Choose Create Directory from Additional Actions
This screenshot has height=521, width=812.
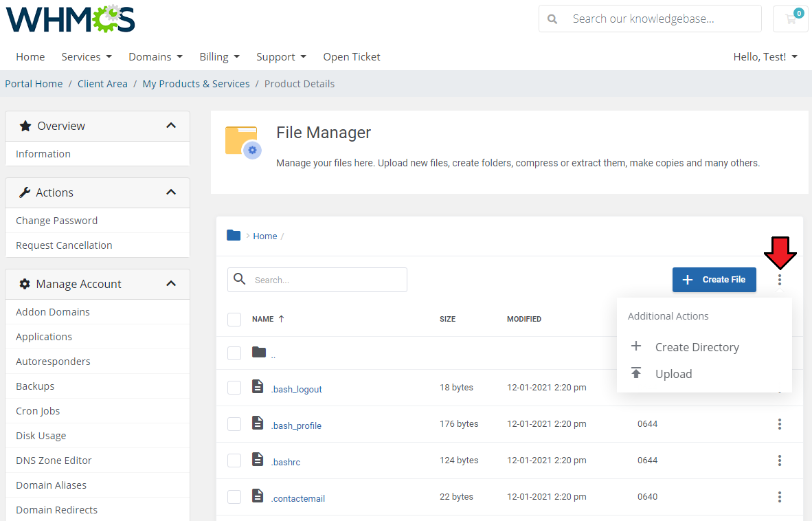click(x=697, y=347)
